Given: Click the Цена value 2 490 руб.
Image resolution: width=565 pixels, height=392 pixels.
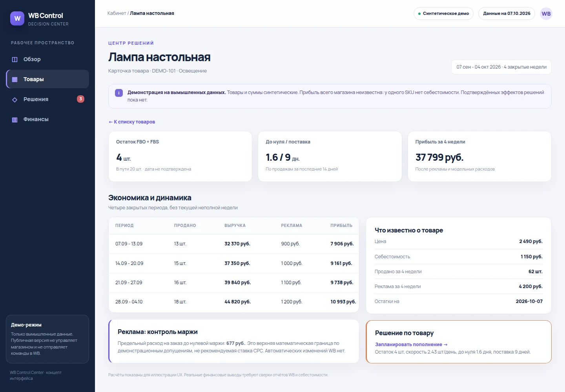Looking at the screenshot, I should [531, 241].
